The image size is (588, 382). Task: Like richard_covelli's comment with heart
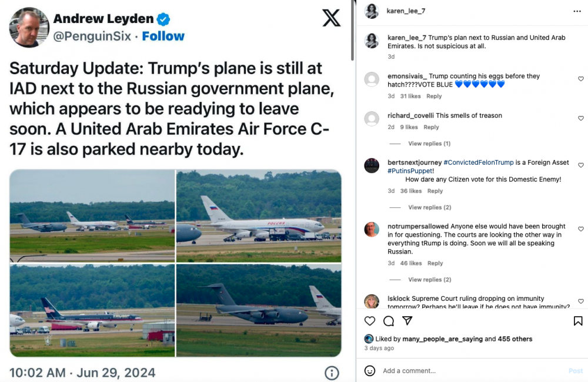[x=581, y=118]
